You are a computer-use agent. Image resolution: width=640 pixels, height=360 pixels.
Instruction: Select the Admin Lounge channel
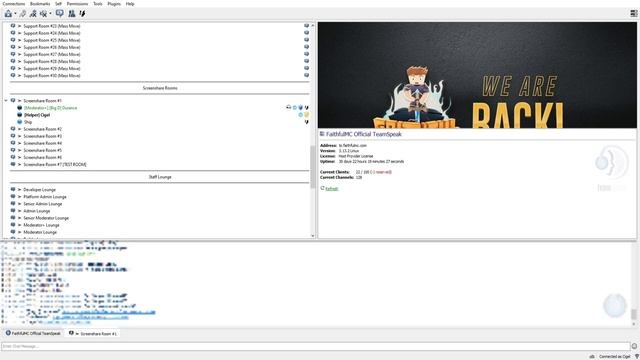[x=36, y=211]
